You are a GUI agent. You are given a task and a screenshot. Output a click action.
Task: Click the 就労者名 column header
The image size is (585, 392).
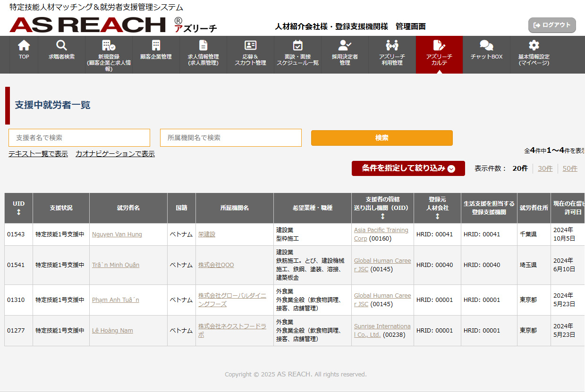click(x=128, y=208)
